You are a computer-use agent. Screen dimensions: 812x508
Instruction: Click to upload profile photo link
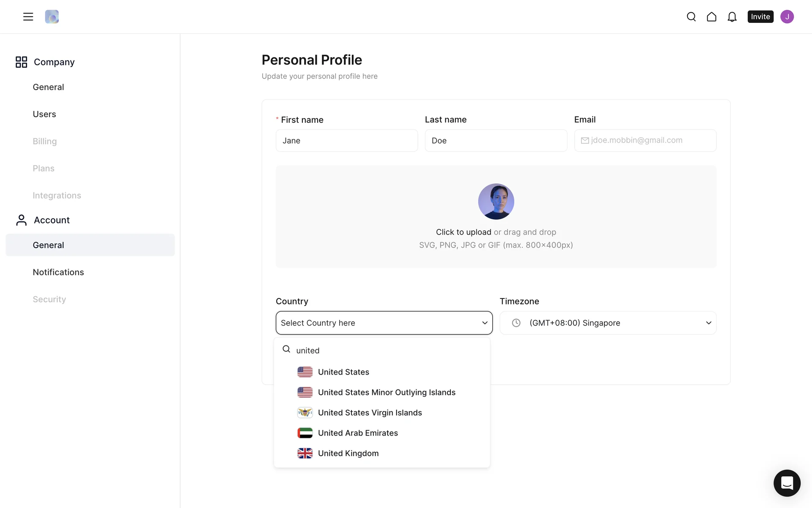point(463,232)
